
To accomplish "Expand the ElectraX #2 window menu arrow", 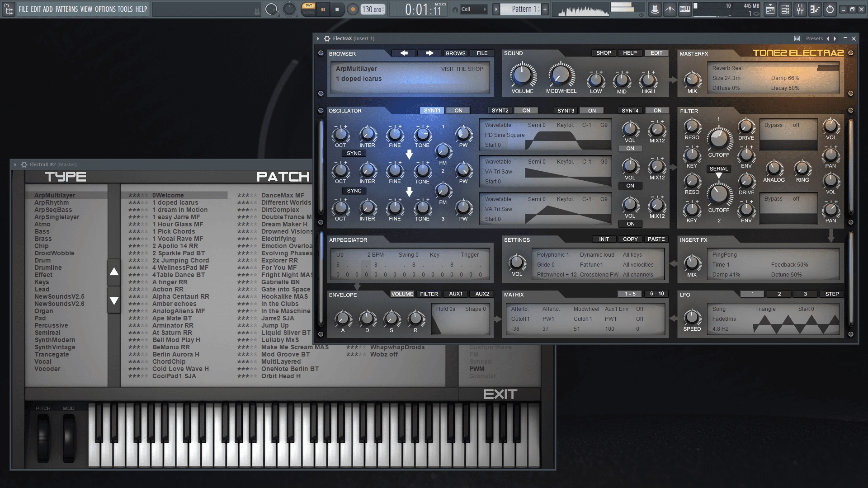I will click(15, 164).
